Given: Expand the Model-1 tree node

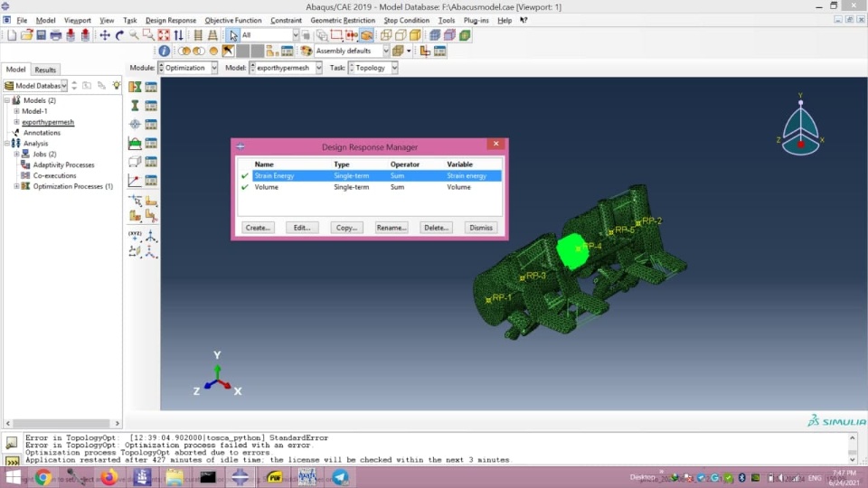Looking at the screenshot, I should click(x=16, y=111).
